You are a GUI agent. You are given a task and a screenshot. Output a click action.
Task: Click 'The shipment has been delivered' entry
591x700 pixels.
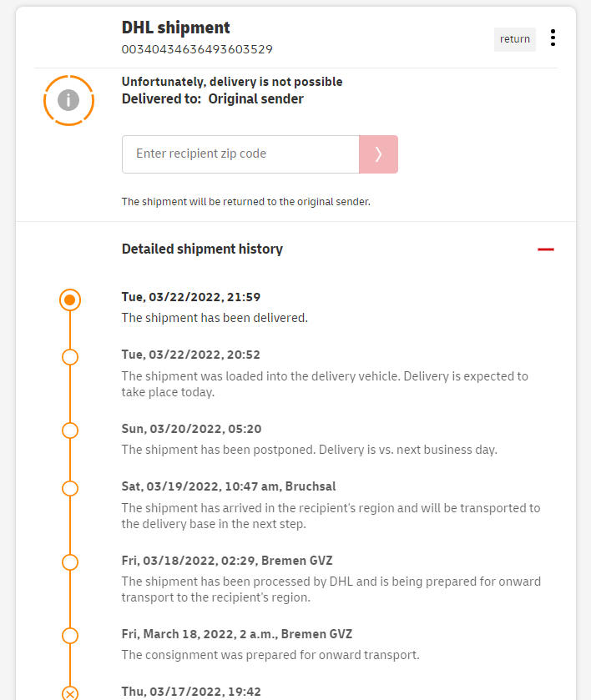pyautogui.click(x=215, y=318)
